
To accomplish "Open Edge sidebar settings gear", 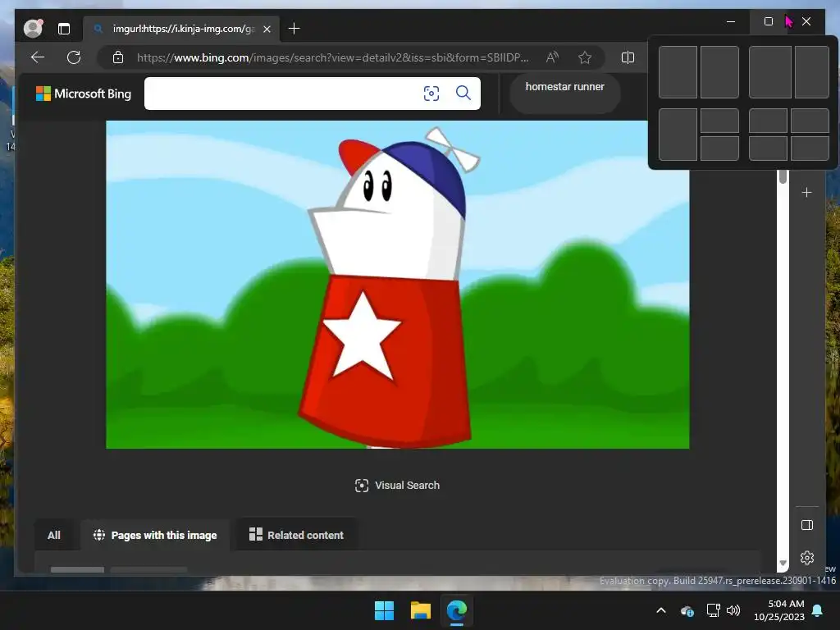I will [x=807, y=558].
